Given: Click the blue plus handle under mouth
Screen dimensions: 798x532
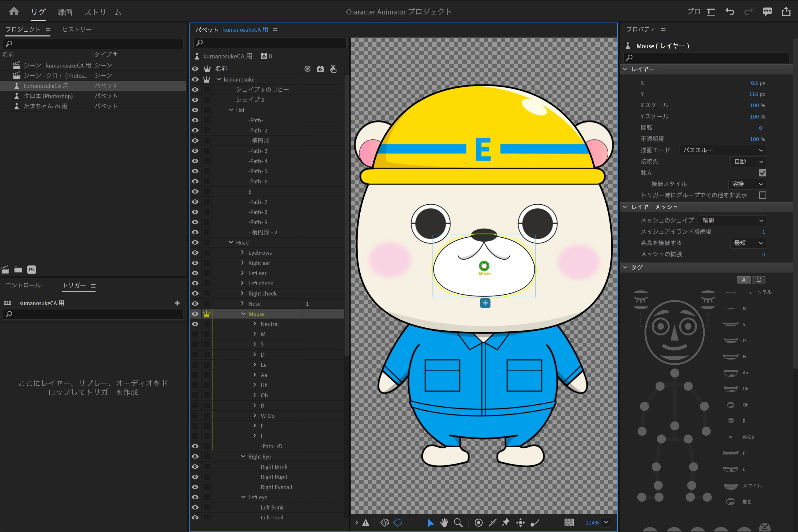Looking at the screenshot, I should click(485, 303).
